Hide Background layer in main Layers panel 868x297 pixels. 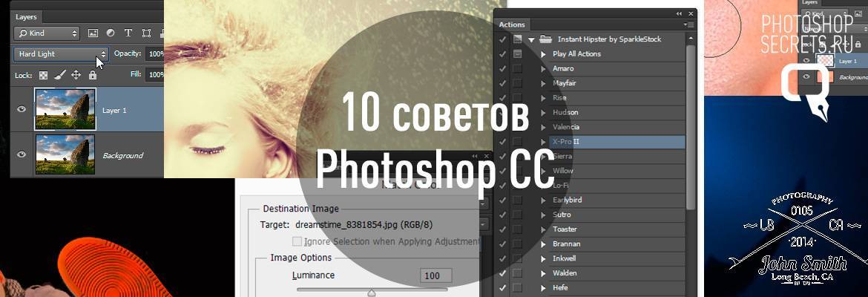click(x=22, y=154)
